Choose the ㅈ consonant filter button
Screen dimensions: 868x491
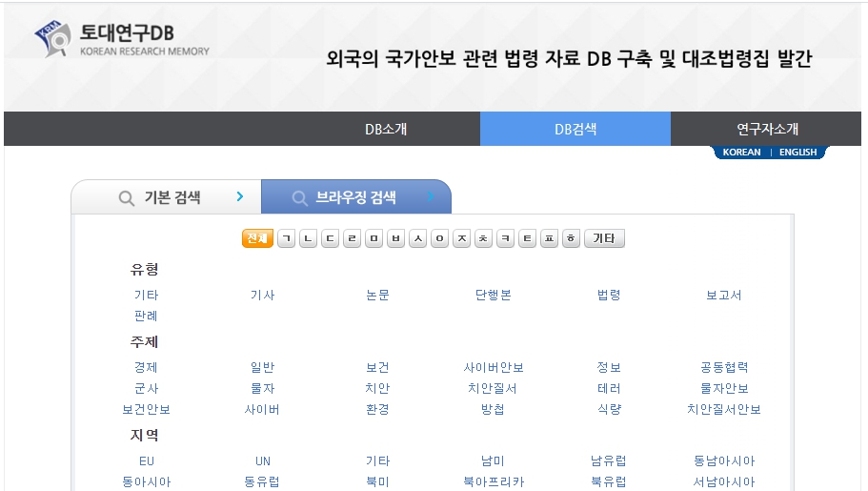point(461,239)
